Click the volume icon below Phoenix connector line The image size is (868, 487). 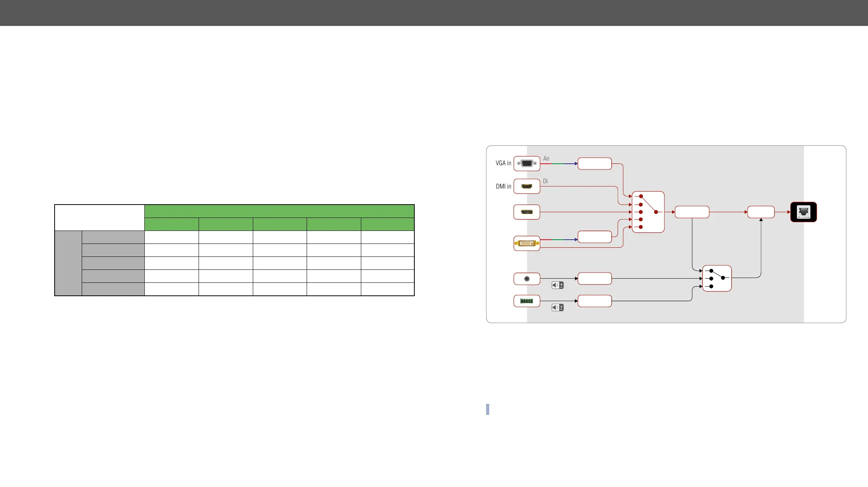point(558,308)
